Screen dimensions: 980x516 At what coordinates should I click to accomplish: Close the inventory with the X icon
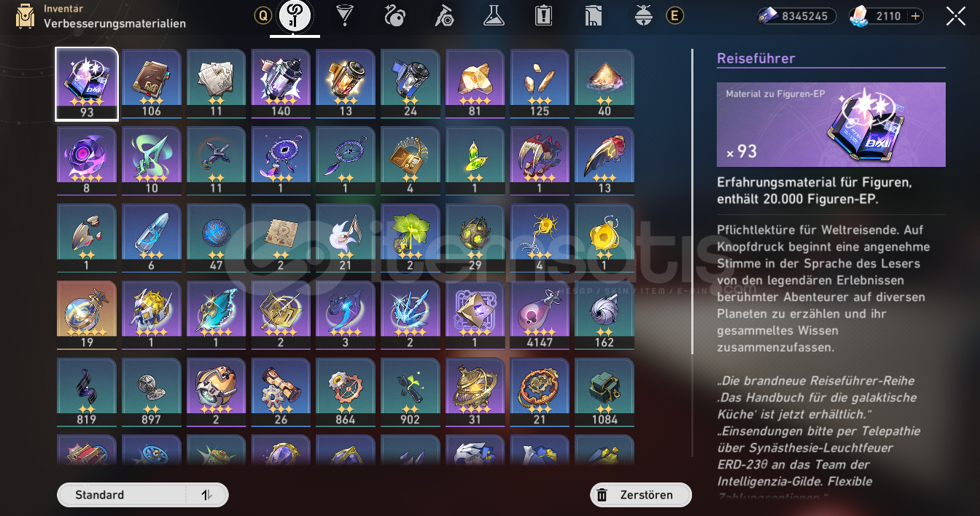point(956,16)
